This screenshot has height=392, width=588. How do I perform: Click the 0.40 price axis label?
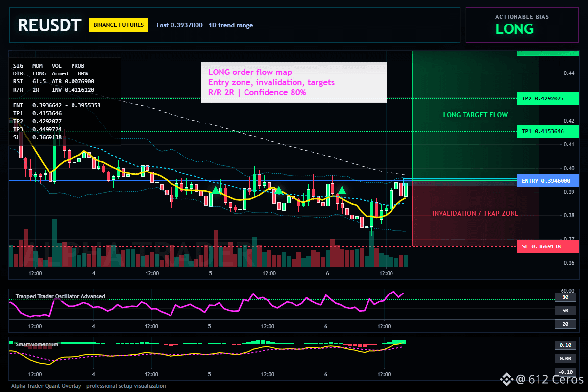[569, 168]
